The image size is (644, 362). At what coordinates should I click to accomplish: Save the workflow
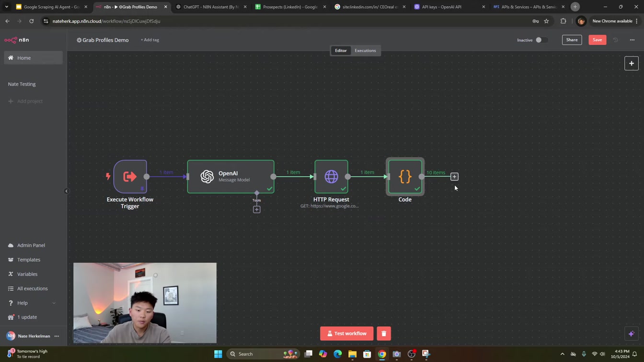pos(597,40)
